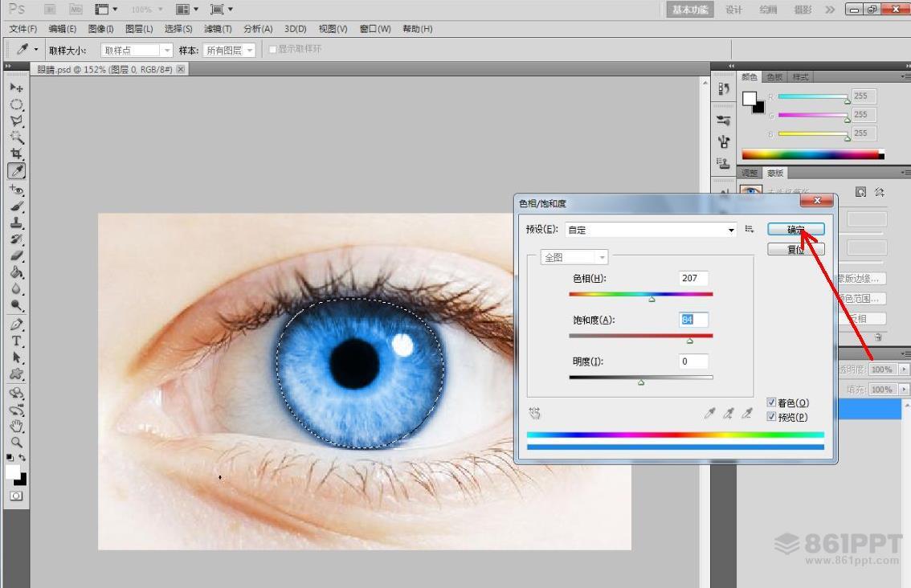Viewport: 911px width, 588px height.
Task: Uncheck the 着色 (Colorize) checkbox
Action: 771,403
